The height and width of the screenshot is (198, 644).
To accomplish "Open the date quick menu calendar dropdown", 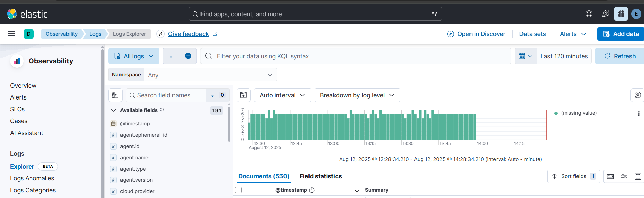I will (526, 56).
